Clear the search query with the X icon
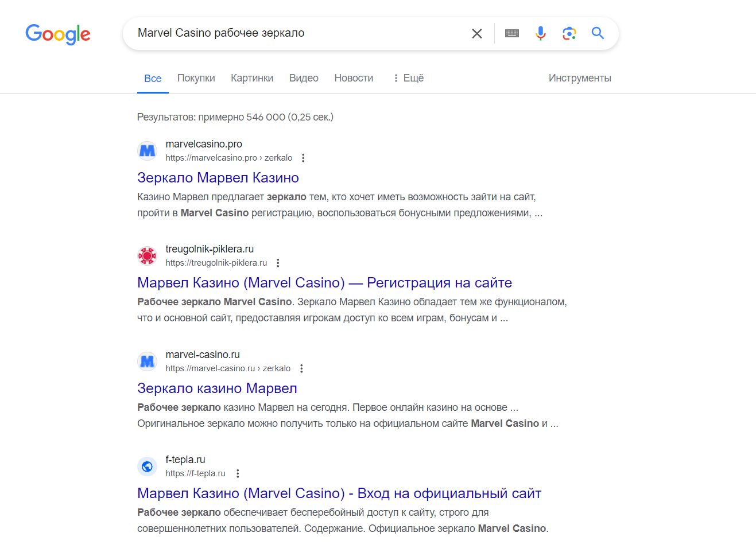Screen dimensions: 756x556 (476, 33)
